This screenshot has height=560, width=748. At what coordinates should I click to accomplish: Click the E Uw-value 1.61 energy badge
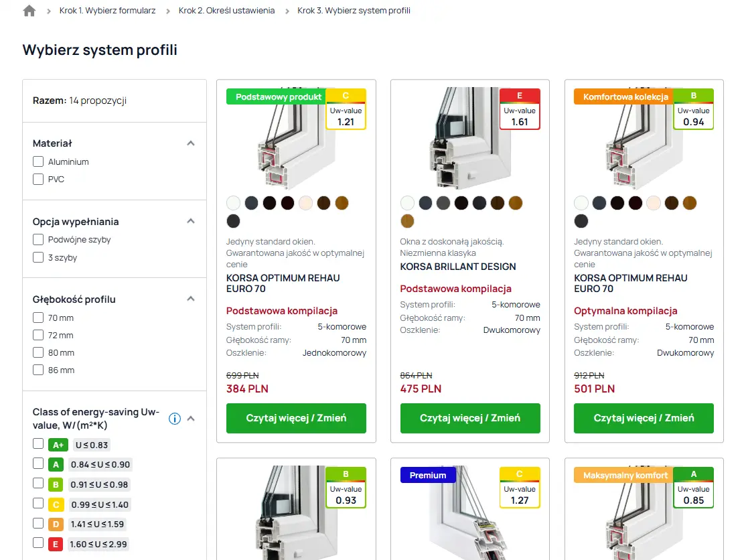click(520, 109)
